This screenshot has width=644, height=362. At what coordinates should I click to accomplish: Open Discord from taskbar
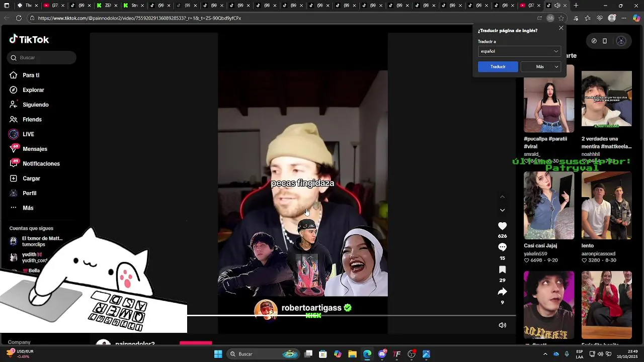tap(382, 354)
